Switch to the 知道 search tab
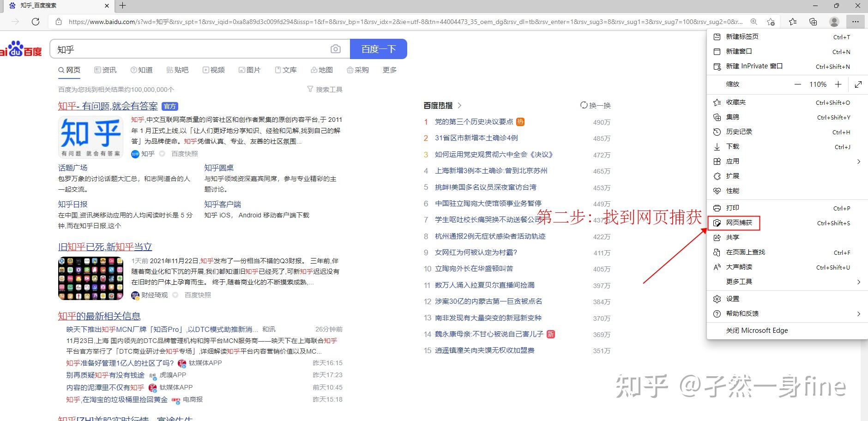 [x=141, y=70]
